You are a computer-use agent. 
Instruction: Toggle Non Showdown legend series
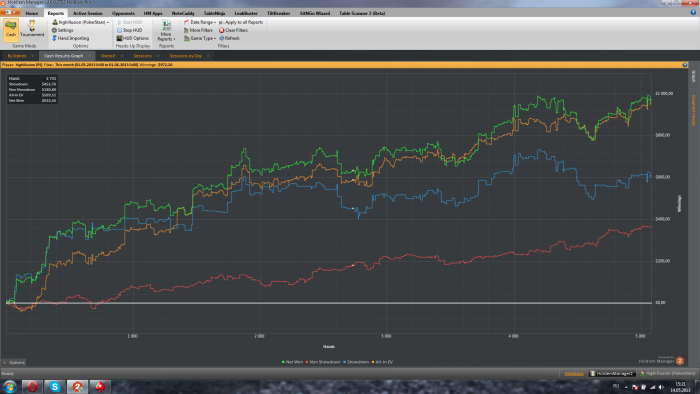(323, 362)
